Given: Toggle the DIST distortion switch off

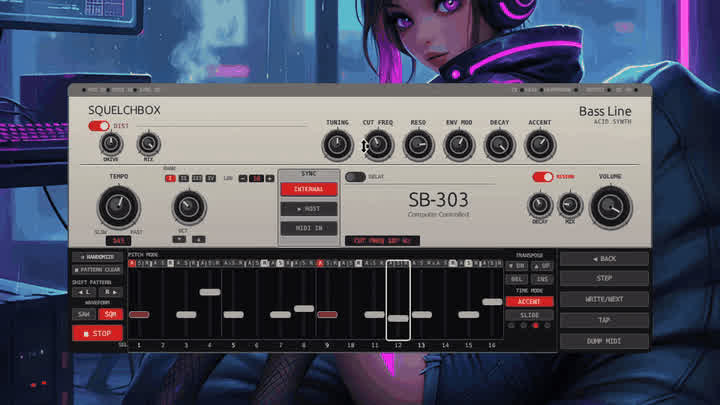Looking at the screenshot, I should [x=99, y=126].
